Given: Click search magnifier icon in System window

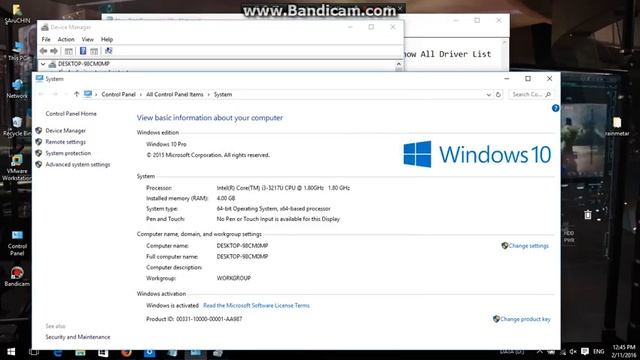Looking at the screenshot, I should (548, 95).
